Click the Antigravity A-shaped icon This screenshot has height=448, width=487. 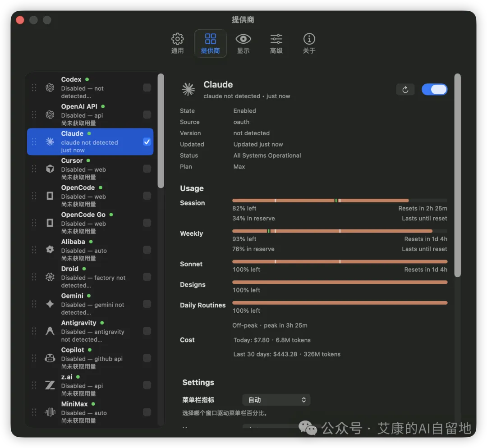click(50, 331)
